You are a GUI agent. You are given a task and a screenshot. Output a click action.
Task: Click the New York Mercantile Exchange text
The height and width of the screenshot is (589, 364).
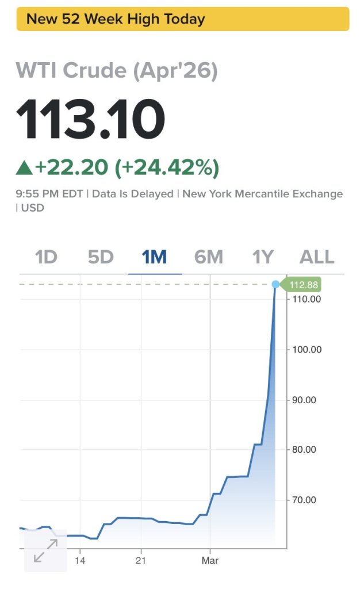(262, 194)
